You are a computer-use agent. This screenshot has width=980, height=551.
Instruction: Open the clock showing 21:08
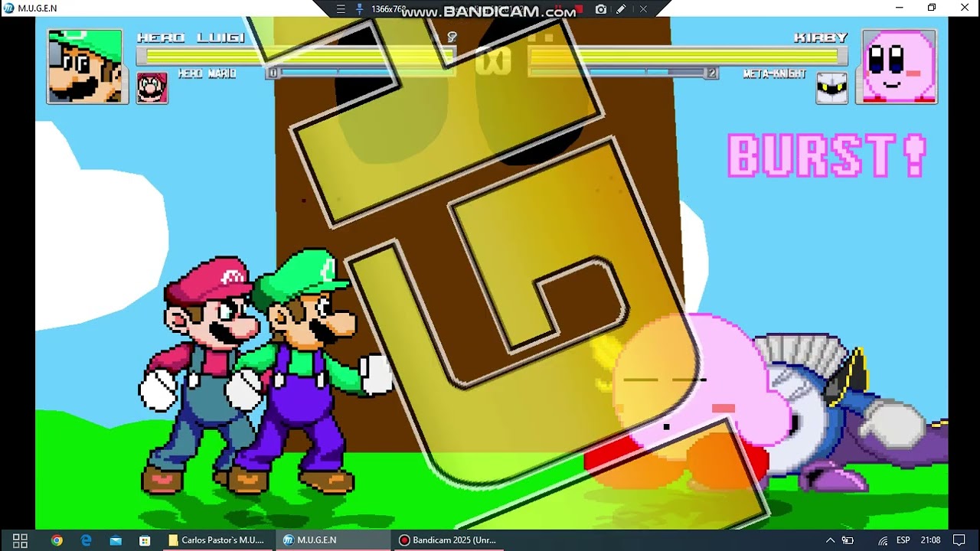[930, 540]
